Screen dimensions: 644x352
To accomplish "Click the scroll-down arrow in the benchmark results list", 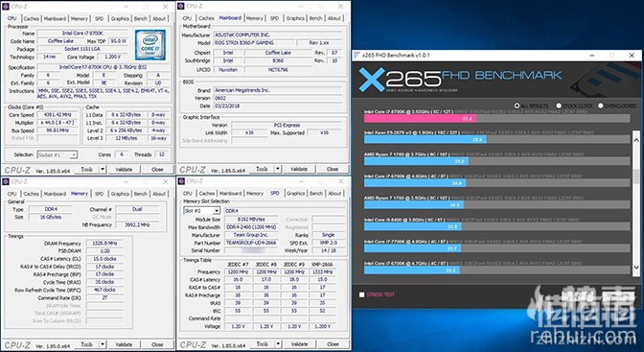I will tap(635, 268).
